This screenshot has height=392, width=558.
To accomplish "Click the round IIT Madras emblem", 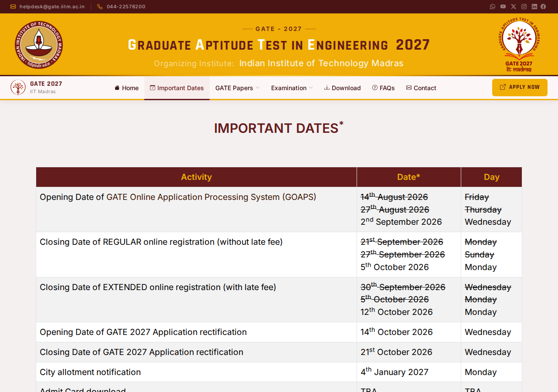I will point(39,45).
